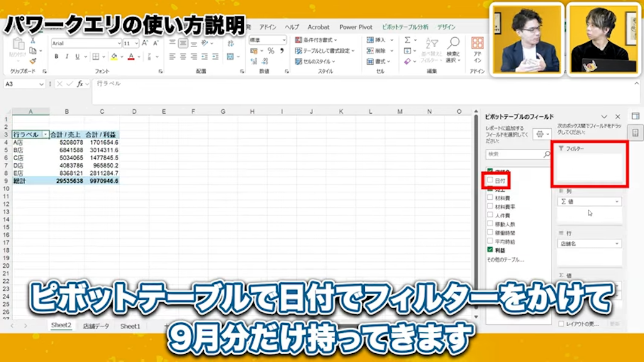Open the 店舗名 row field dropdown
The height and width of the screenshot is (362, 644).
pyautogui.click(x=616, y=243)
